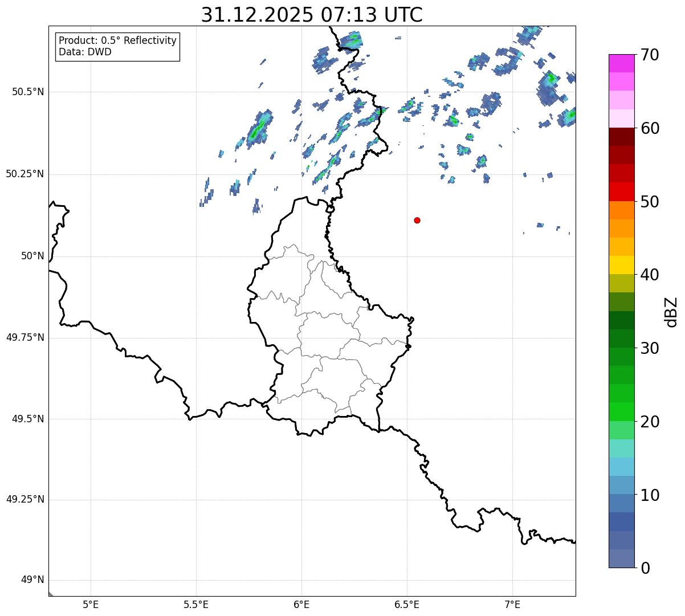The image size is (685, 616).
Task: Click the latitude label 50°N
Action: click(32, 256)
